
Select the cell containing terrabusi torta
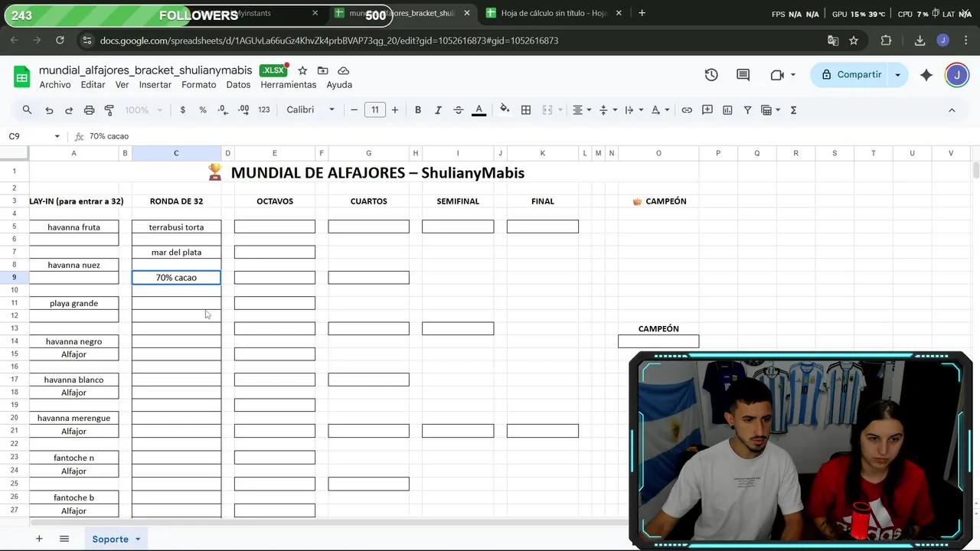click(x=176, y=227)
